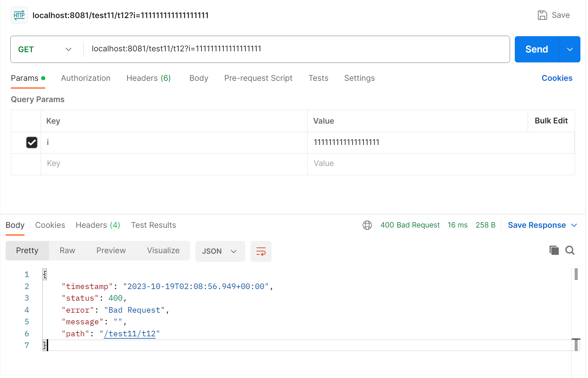
Task: Copy response body with copy icon
Action: coord(554,250)
